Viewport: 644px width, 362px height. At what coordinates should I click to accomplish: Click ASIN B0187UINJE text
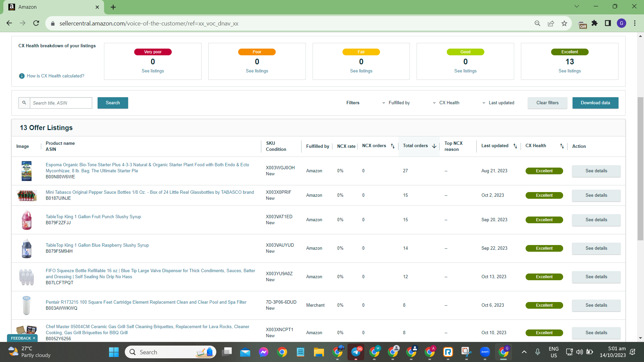click(x=58, y=198)
